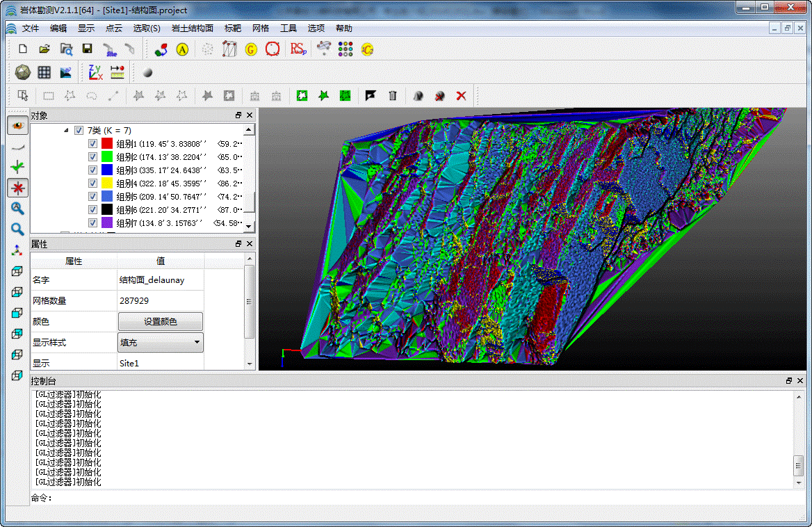Click the 设置颜色 button
The width and height of the screenshot is (812, 527).
161,321
